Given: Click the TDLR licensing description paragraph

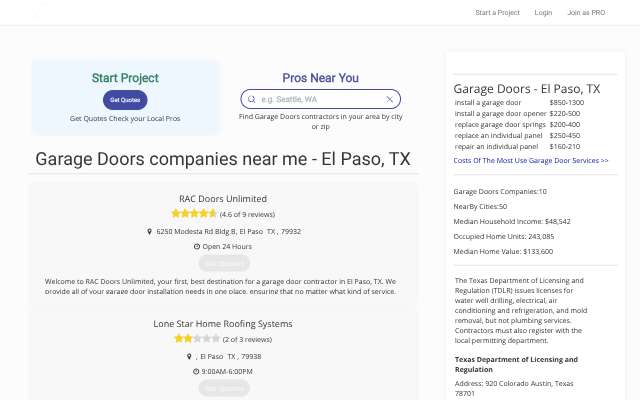Looking at the screenshot, I should pos(521,310).
